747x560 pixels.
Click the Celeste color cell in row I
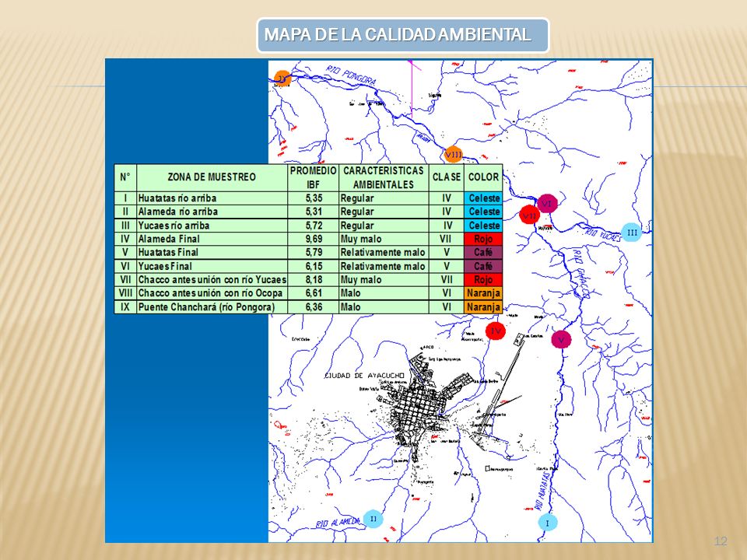[483, 198]
